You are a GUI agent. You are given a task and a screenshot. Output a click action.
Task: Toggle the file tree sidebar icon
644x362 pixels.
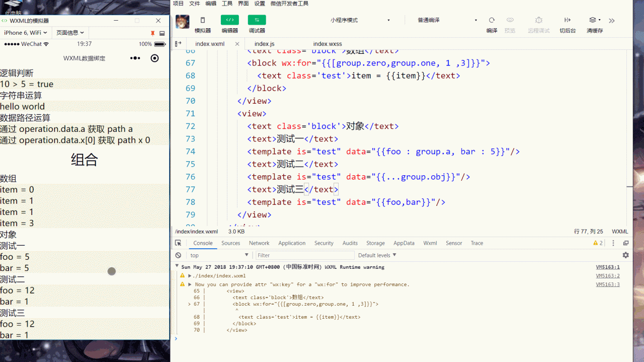[x=178, y=44]
